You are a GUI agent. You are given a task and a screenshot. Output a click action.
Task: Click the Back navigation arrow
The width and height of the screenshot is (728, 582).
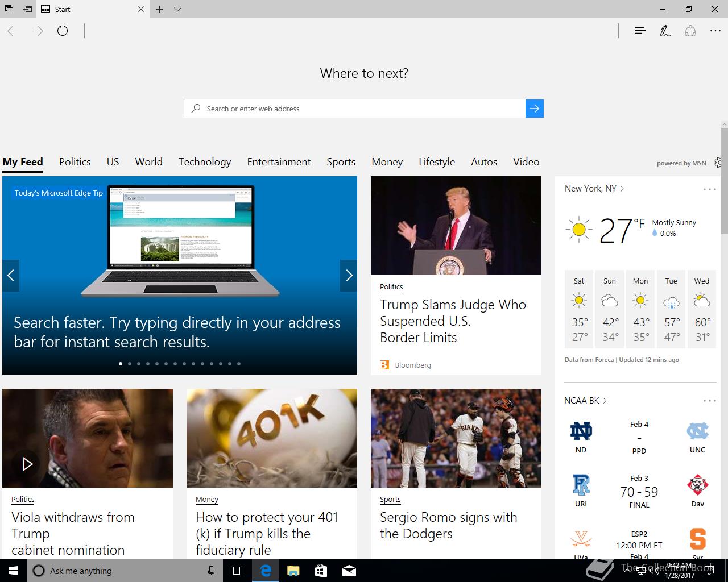[13, 31]
